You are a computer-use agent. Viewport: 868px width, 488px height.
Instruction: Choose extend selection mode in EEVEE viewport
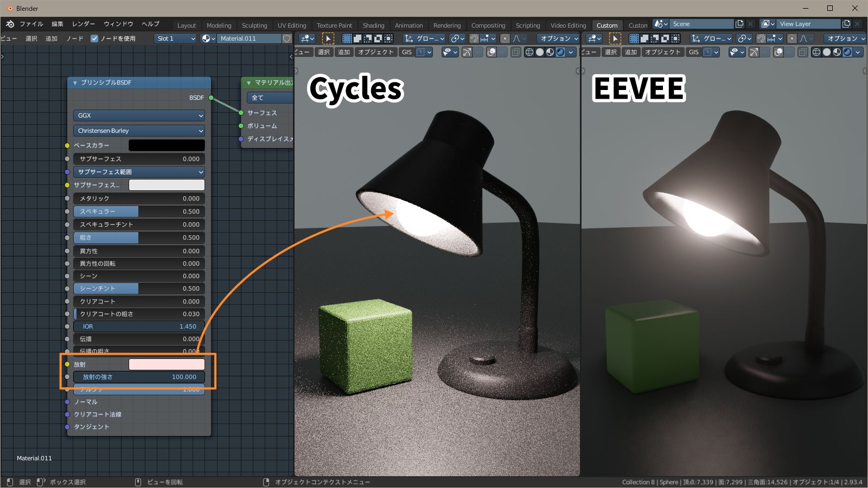pos(644,38)
